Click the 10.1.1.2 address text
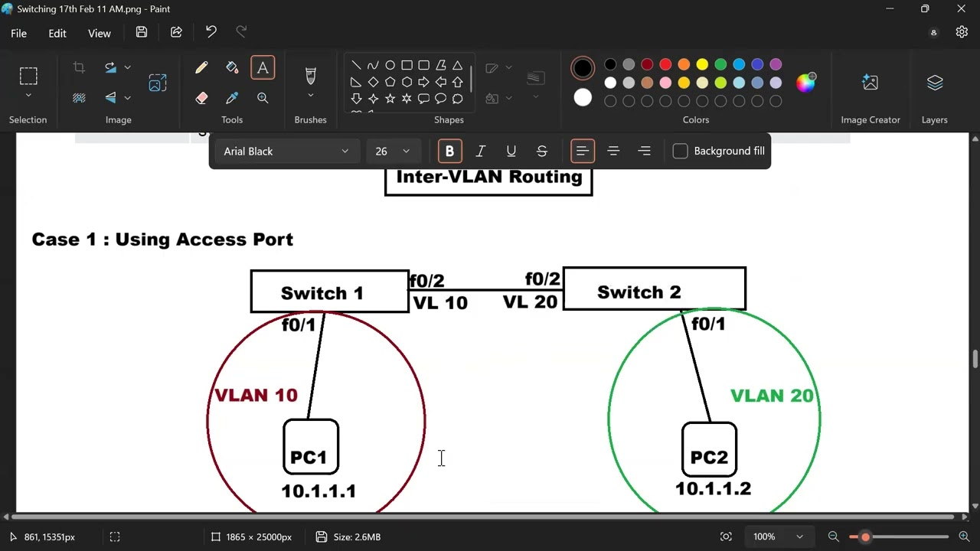 click(713, 488)
